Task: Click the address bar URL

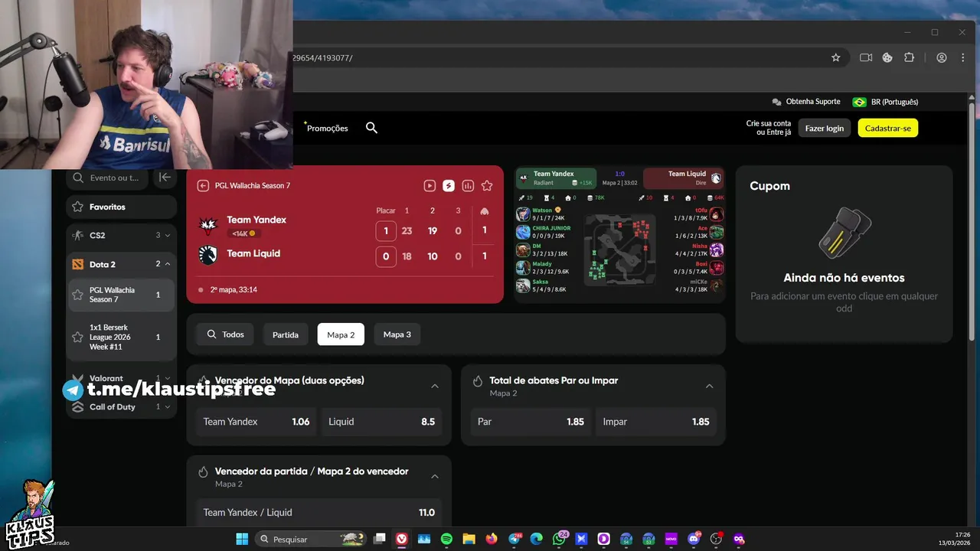Action: pyautogui.click(x=322, y=57)
